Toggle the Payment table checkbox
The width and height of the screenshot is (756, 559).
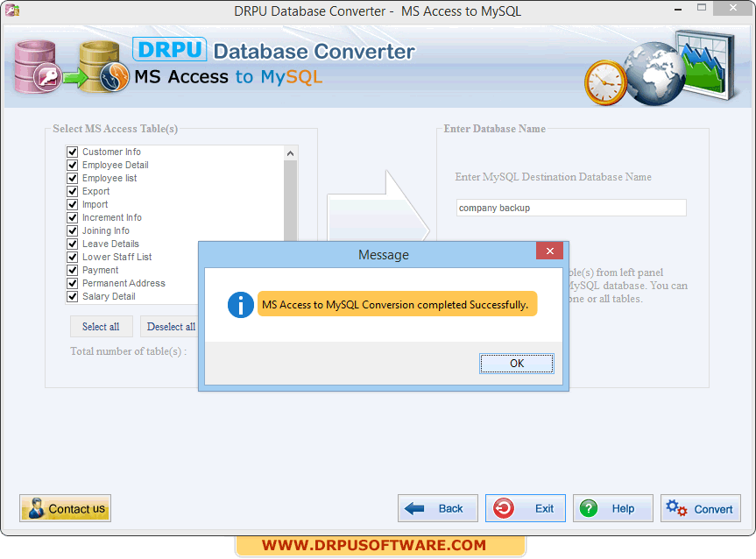[x=73, y=270]
